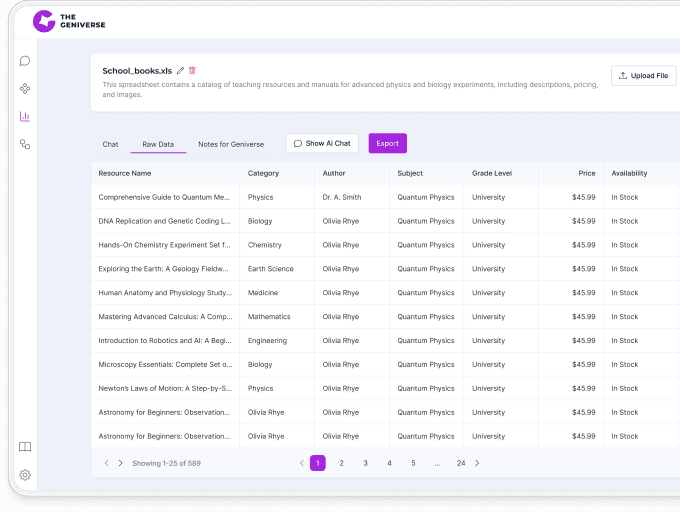Click next page chevron after 24
The width and height of the screenshot is (680, 512).
[477, 463]
